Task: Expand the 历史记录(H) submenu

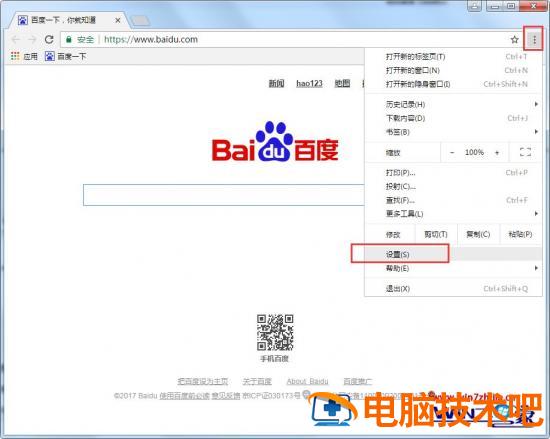Action: [x=453, y=104]
